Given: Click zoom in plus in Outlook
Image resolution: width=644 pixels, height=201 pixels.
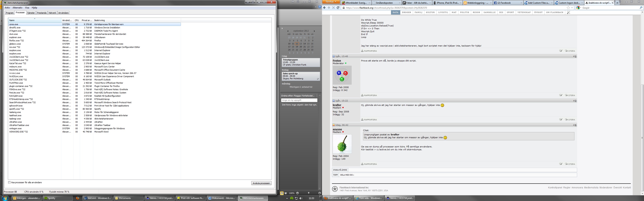Looking at the screenshot, I should point(320,193).
